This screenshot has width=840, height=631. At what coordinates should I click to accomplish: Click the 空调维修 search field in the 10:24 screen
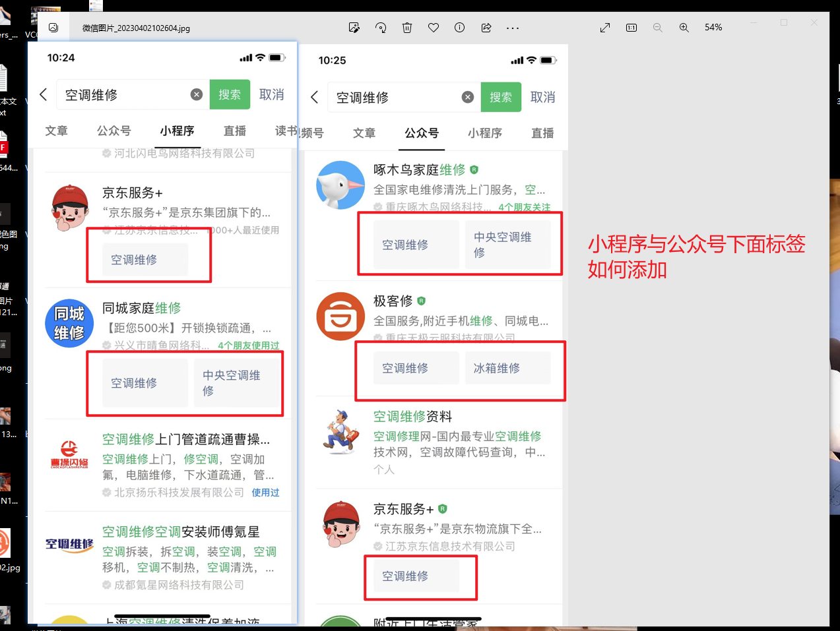coord(133,94)
